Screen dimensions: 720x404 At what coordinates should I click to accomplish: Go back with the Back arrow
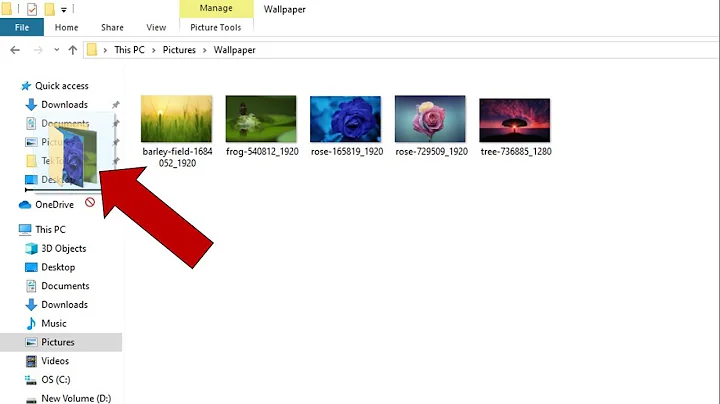click(x=15, y=50)
